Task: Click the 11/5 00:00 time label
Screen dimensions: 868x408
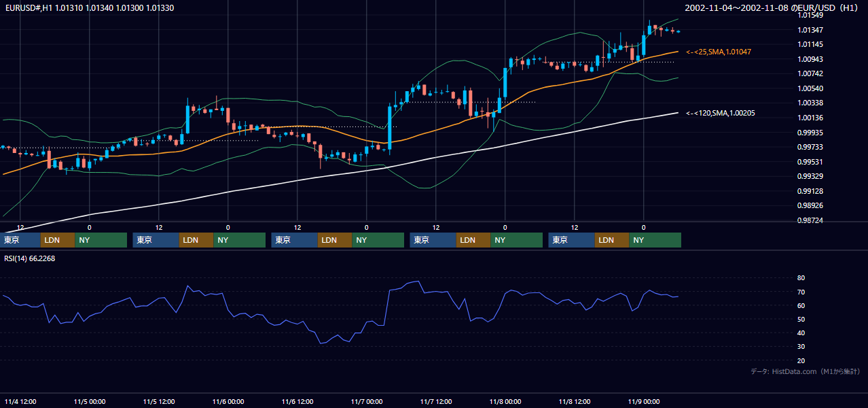Action: pyautogui.click(x=90, y=401)
